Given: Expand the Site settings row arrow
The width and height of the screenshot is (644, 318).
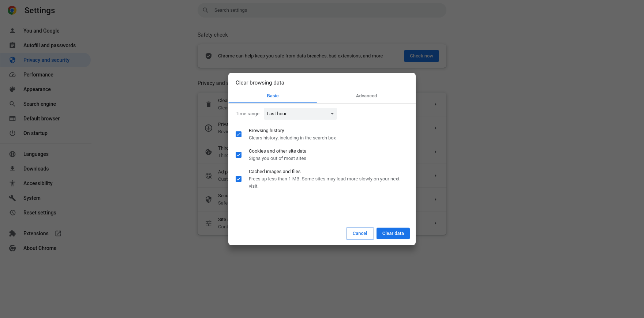Looking at the screenshot, I should click(435, 223).
